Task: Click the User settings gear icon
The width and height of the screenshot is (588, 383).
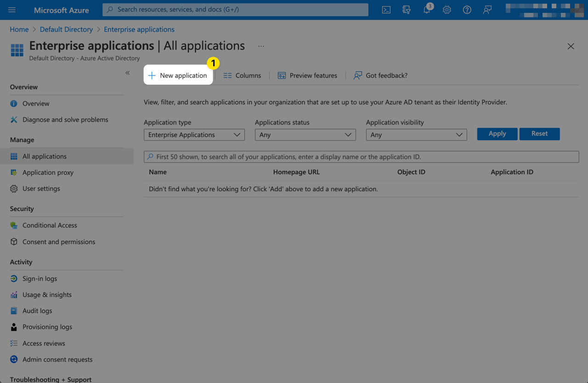Action: click(x=14, y=189)
